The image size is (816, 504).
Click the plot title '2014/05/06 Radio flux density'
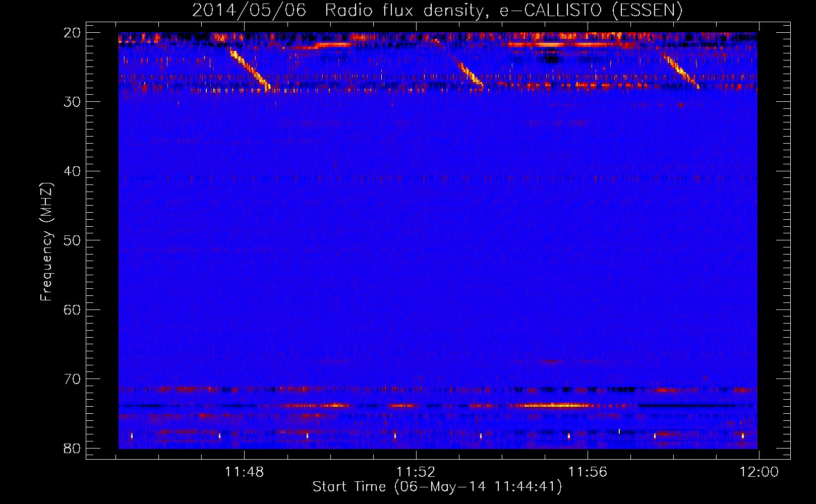tap(437, 10)
